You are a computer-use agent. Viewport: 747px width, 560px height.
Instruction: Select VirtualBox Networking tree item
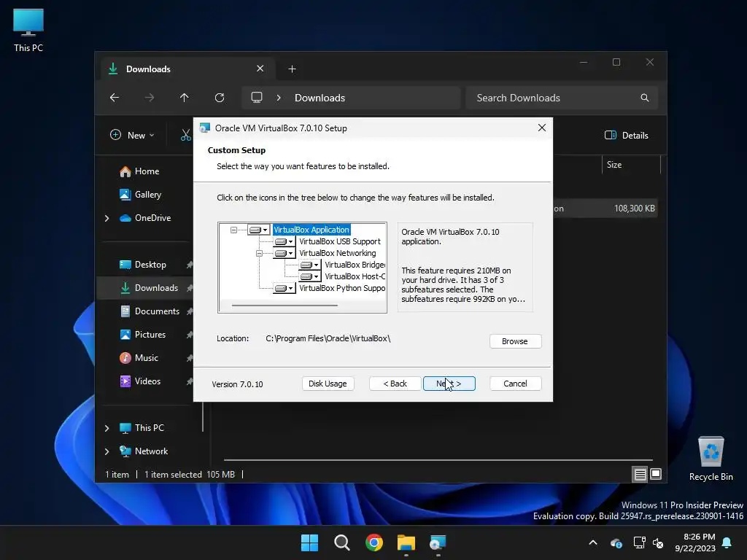pos(337,253)
